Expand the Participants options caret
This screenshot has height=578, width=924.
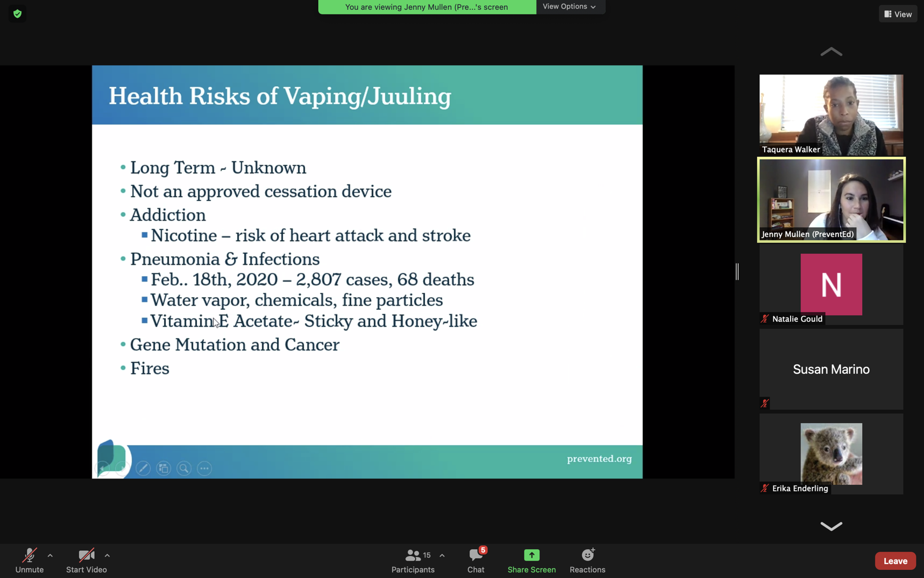[442, 555]
